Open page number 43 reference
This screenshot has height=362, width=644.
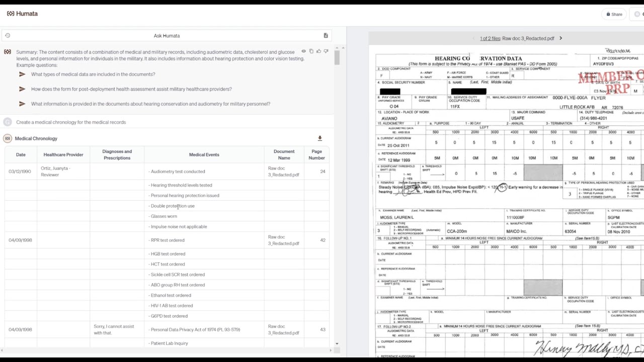click(x=323, y=330)
